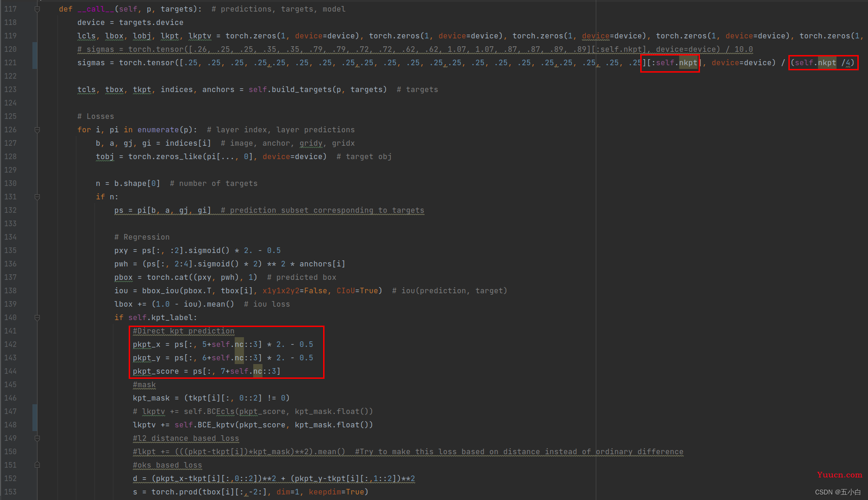The height and width of the screenshot is (500, 868).
Task: Click 'pkpt_score' assignment on line 144
Action: (x=156, y=371)
